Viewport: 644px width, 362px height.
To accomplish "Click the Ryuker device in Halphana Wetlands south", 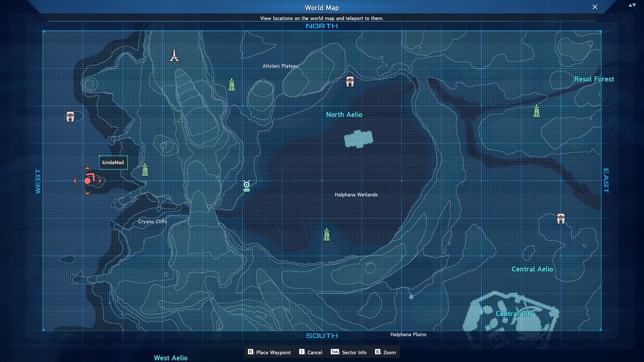I will 327,235.
